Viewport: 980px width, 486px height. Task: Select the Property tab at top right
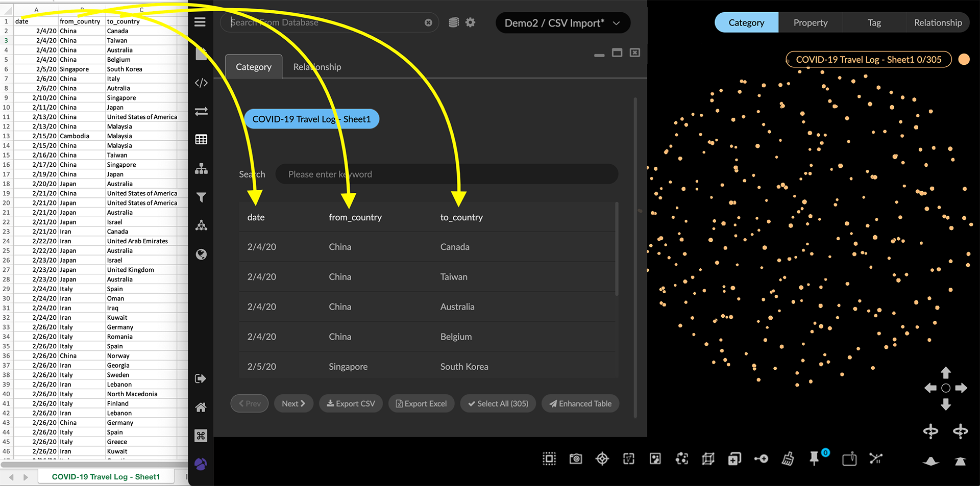tap(810, 22)
